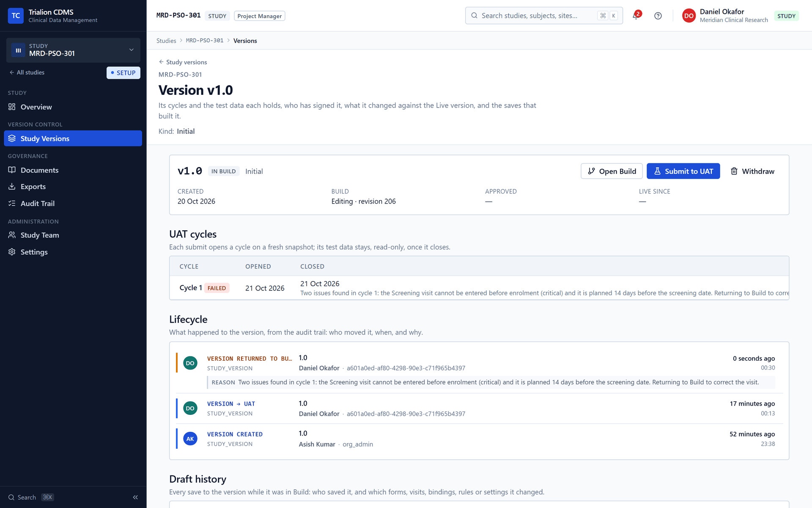Open the Exports section
This screenshot has width=812, height=508.
pyautogui.click(x=73, y=186)
